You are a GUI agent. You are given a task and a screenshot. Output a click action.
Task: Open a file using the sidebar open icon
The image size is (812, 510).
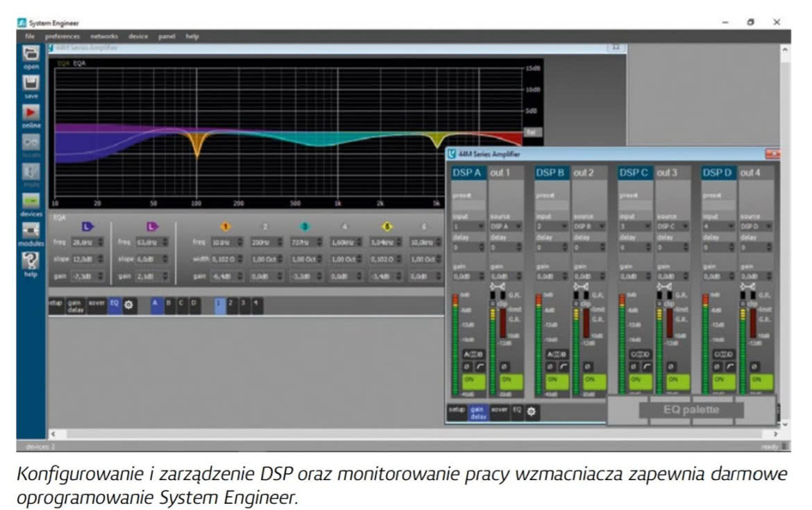[x=31, y=53]
